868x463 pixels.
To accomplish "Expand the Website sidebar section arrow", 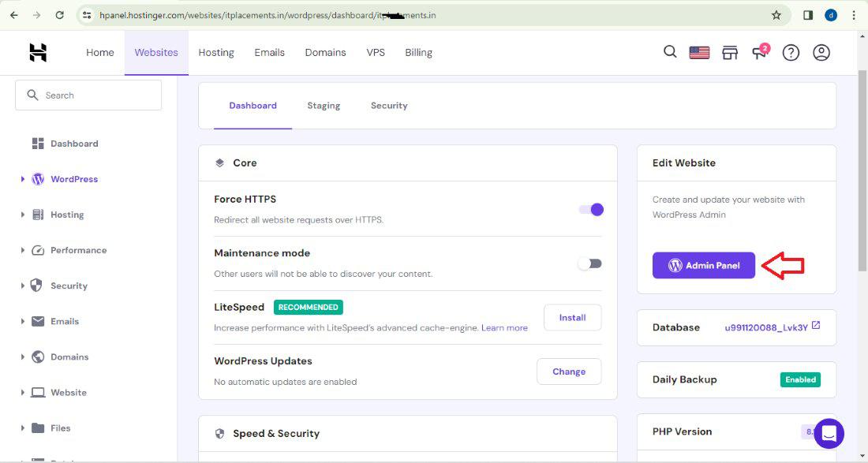I will pos(23,392).
